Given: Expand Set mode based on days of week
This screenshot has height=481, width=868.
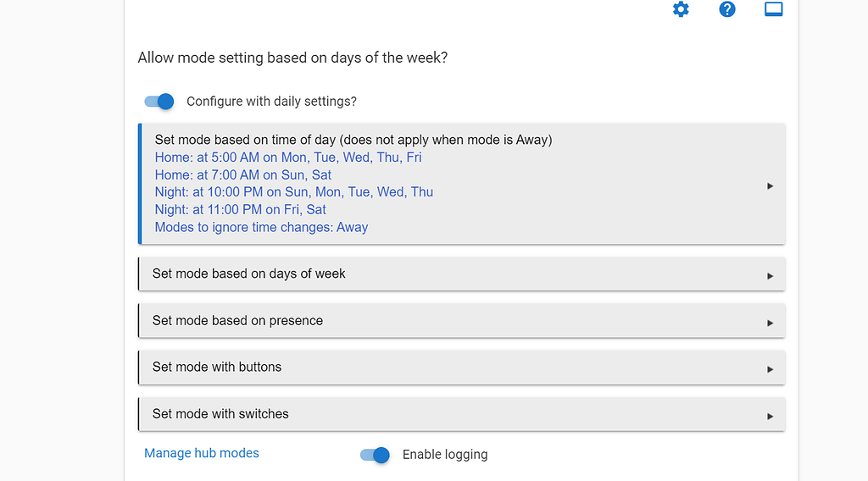Looking at the screenshot, I should (x=462, y=274).
